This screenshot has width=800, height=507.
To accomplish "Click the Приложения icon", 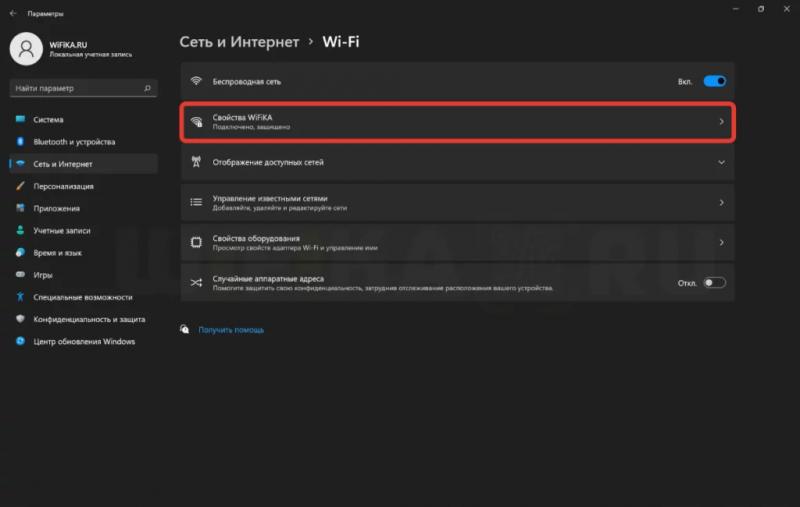I will click(20, 208).
